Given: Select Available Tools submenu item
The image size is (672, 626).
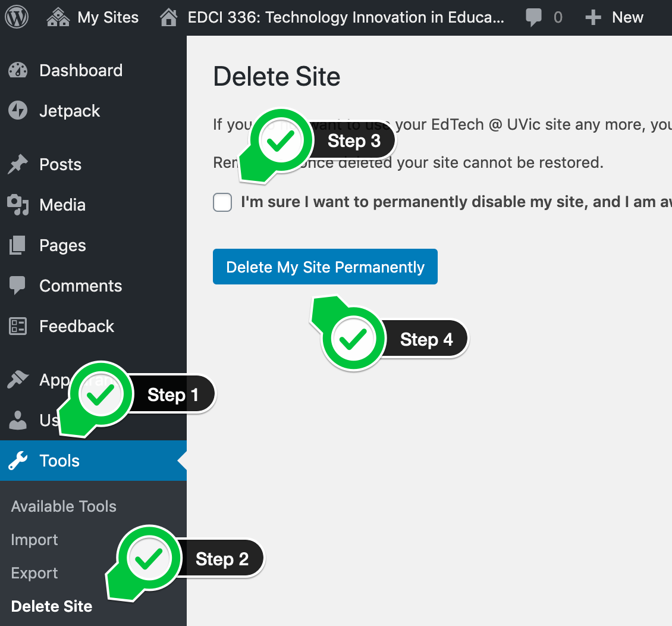Looking at the screenshot, I should (x=64, y=506).
